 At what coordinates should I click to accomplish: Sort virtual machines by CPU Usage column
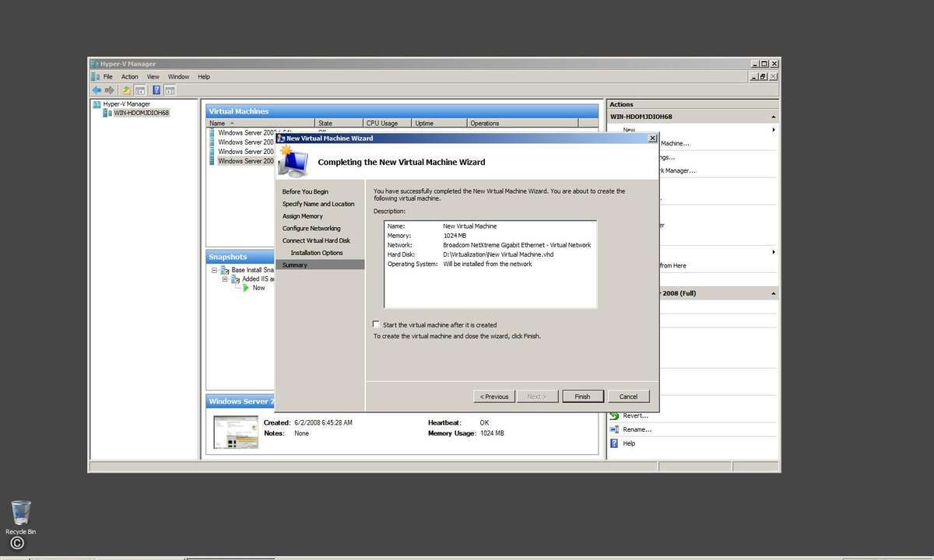click(x=388, y=123)
